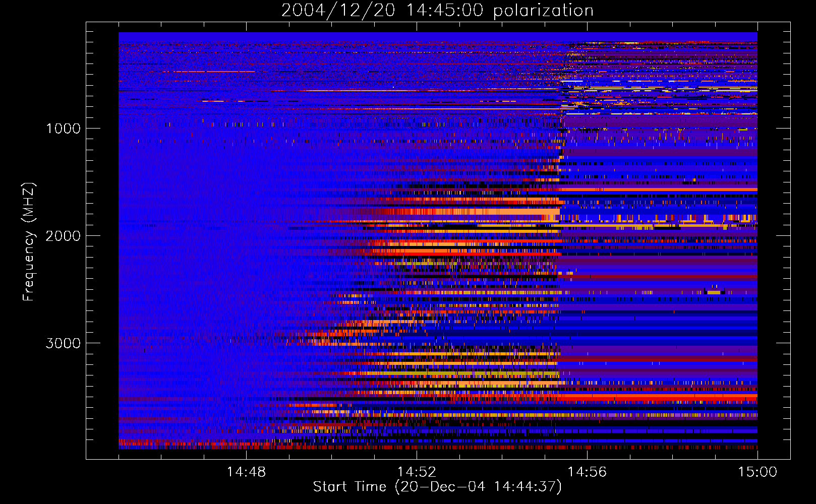816x504 pixels.
Task: Click the 1000 frequency tick label
Action: click(63, 129)
